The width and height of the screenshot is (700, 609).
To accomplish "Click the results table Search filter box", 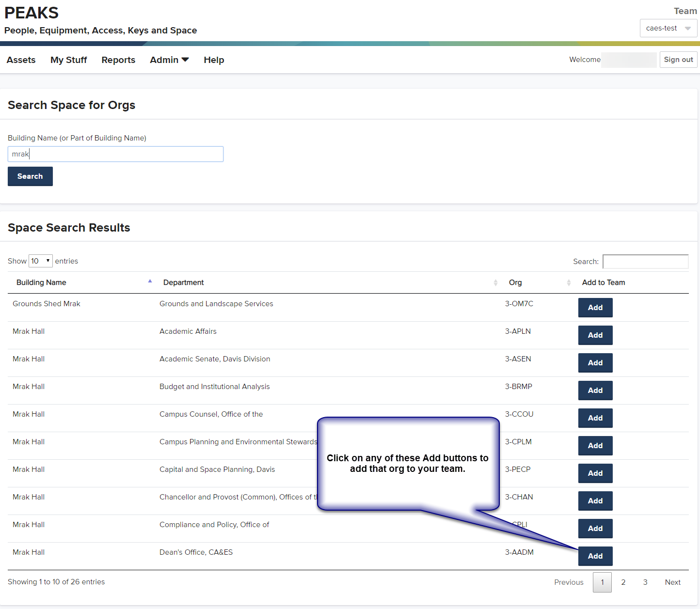I will pyautogui.click(x=645, y=262).
